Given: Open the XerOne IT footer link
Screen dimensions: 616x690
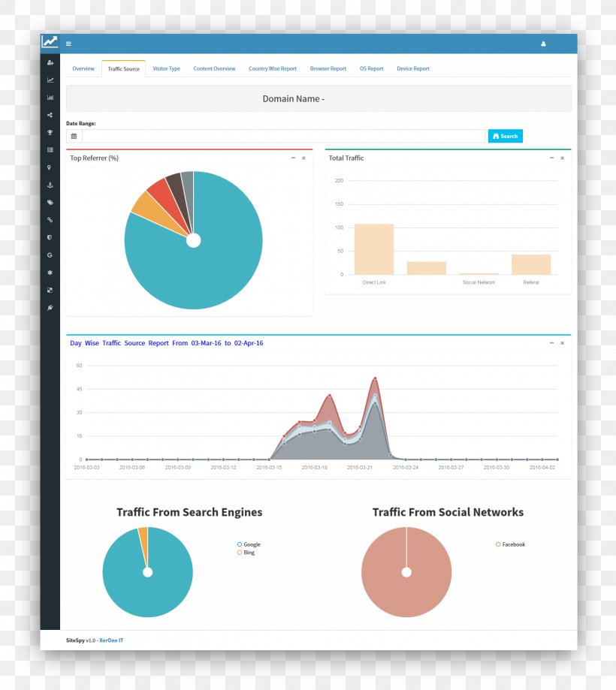Looking at the screenshot, I should tap(111, 640).
